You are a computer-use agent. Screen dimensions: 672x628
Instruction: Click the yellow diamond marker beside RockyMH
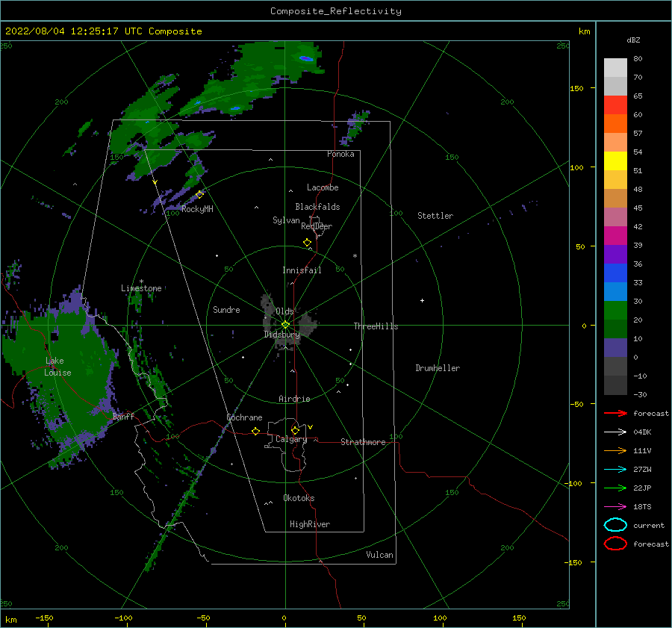[x=199, y=195]
